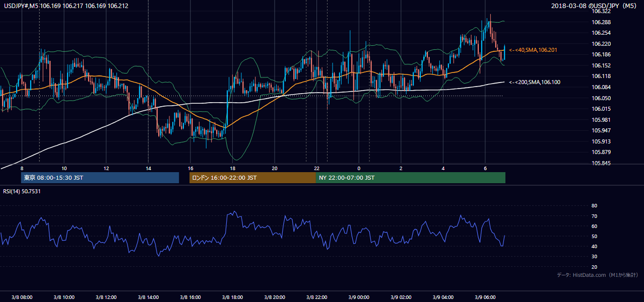Click date label 3/8 20:00
The width and height of the screenshot is (644, 302).
pyautogui.click(x=275, y=297)
